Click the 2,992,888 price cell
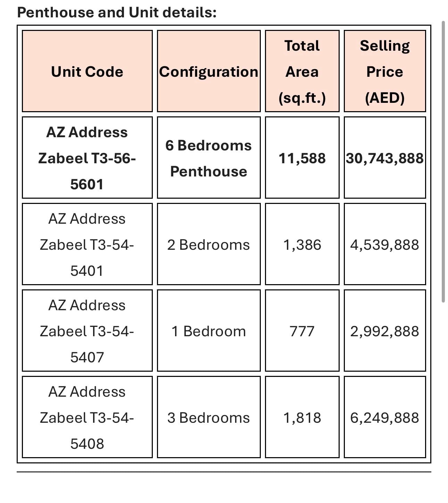The image size is (448, 503). click(385, 330)
